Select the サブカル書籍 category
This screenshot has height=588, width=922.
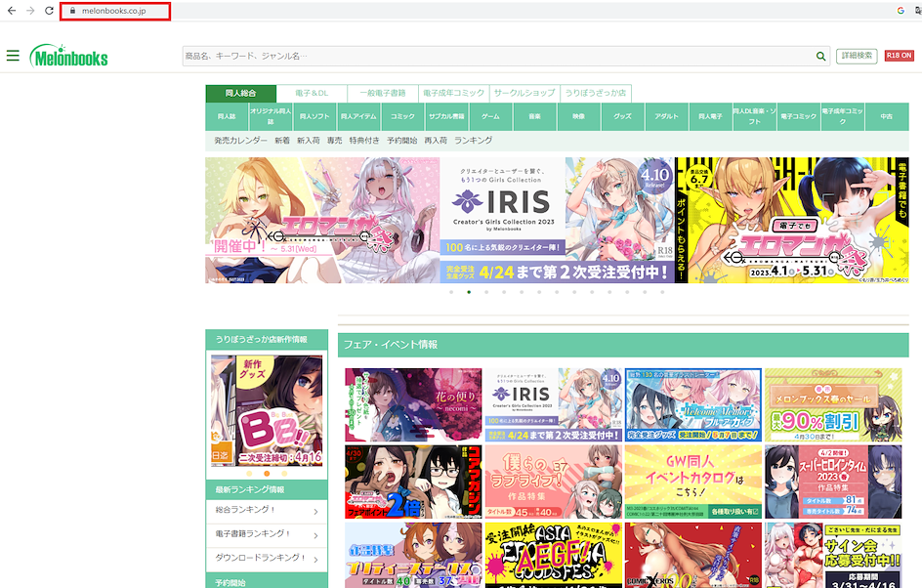tap(446, 116)
